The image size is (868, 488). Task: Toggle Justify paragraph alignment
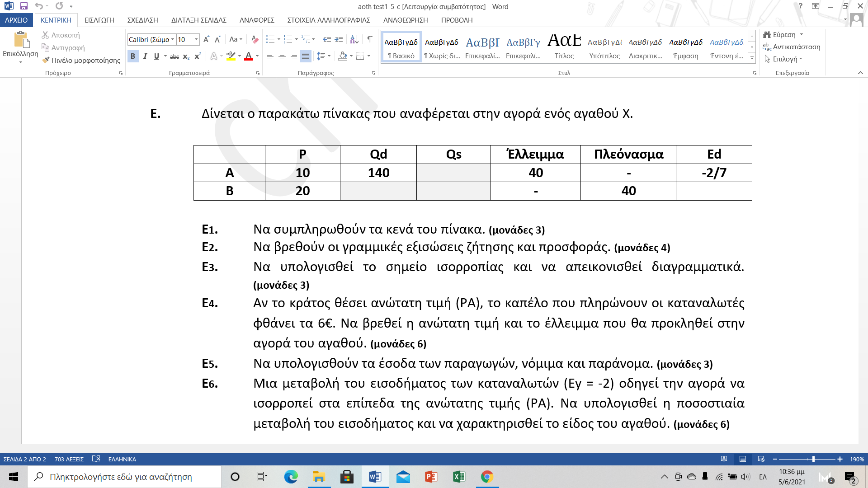click(x=306, y=56)
